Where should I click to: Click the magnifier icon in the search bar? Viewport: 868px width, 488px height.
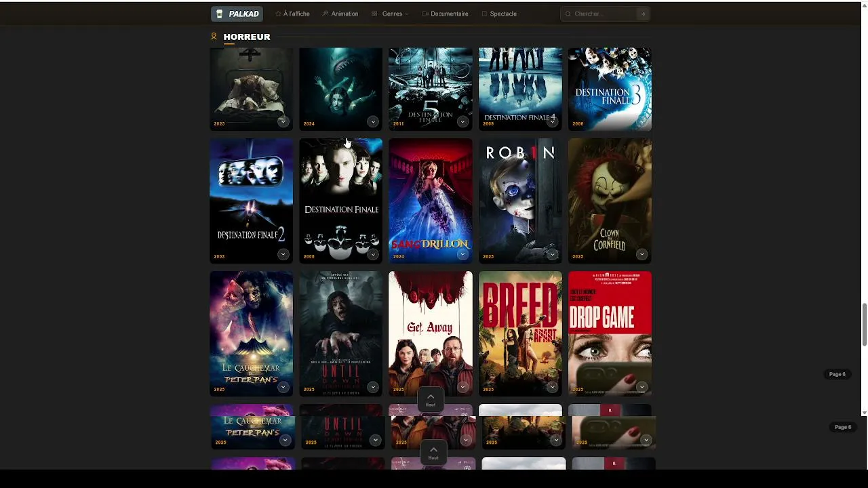[568, 14]
